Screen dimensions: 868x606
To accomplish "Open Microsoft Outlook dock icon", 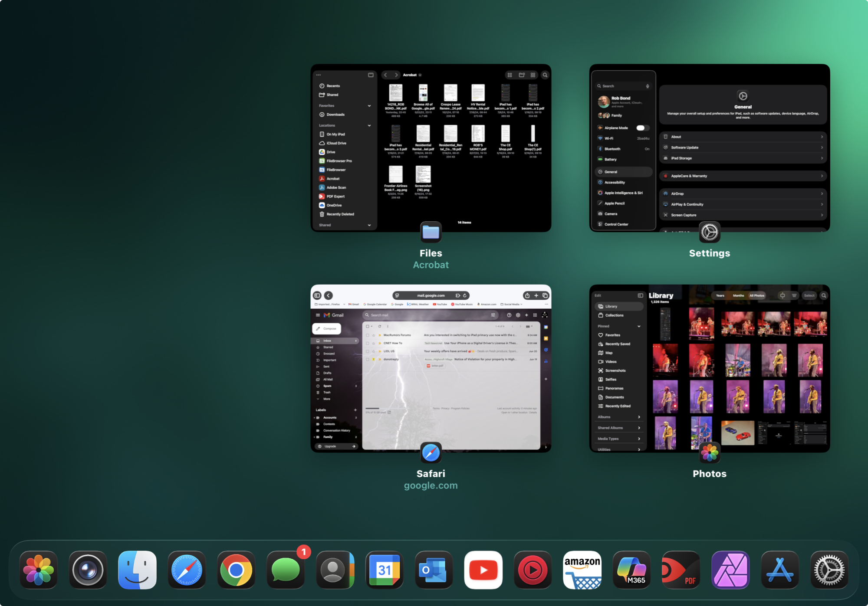I will point(434,570).
